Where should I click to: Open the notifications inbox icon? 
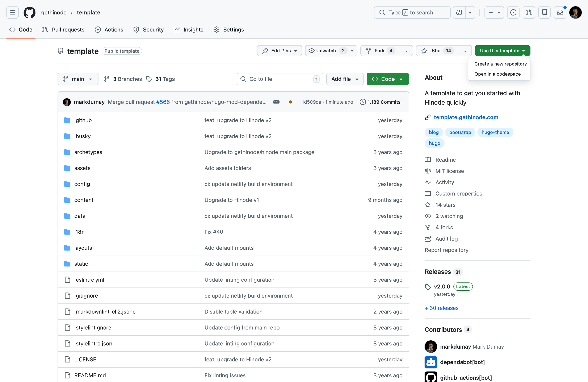coord(560,12)
